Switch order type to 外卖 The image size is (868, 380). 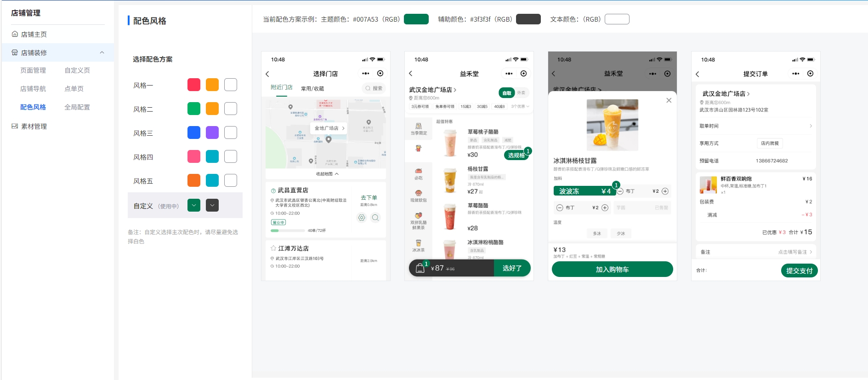[x=521, y=93]
